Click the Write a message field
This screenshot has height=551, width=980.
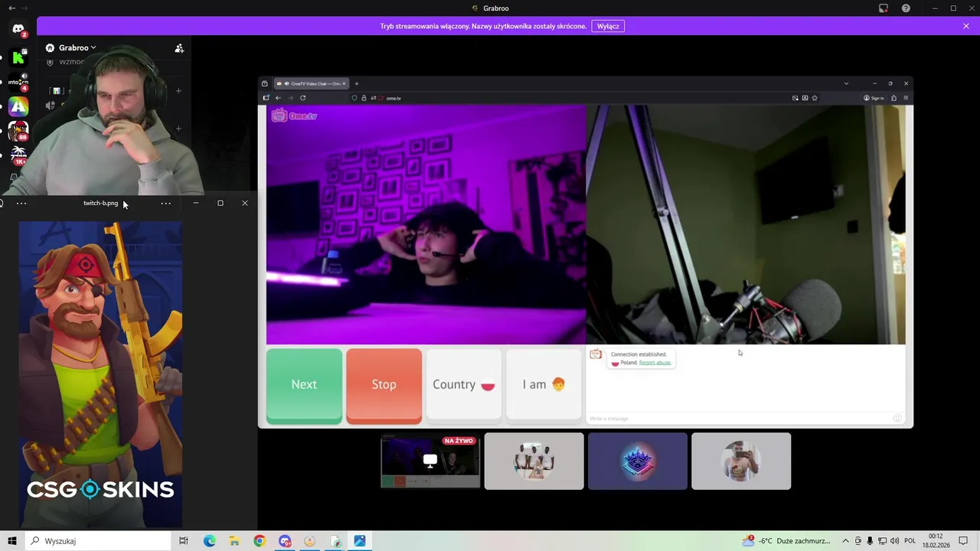[739, 419]
